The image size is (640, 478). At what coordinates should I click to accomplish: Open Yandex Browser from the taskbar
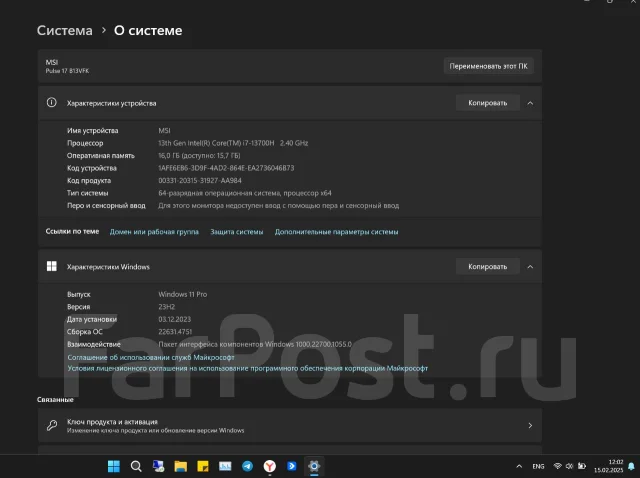269,466
